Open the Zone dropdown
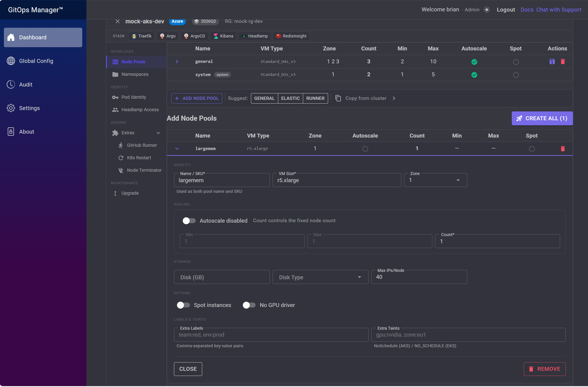Screen dimensions: 588x387 [436, 180]
